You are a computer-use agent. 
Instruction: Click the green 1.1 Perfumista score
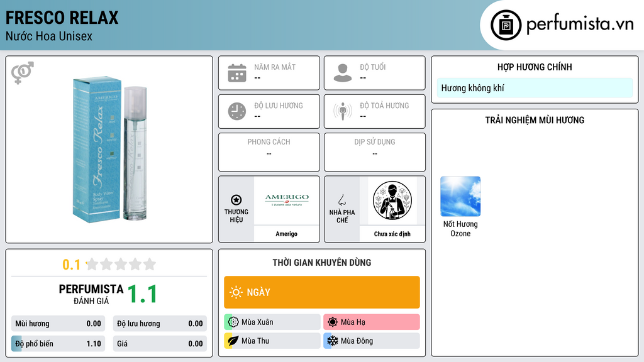tap(142, 294)
